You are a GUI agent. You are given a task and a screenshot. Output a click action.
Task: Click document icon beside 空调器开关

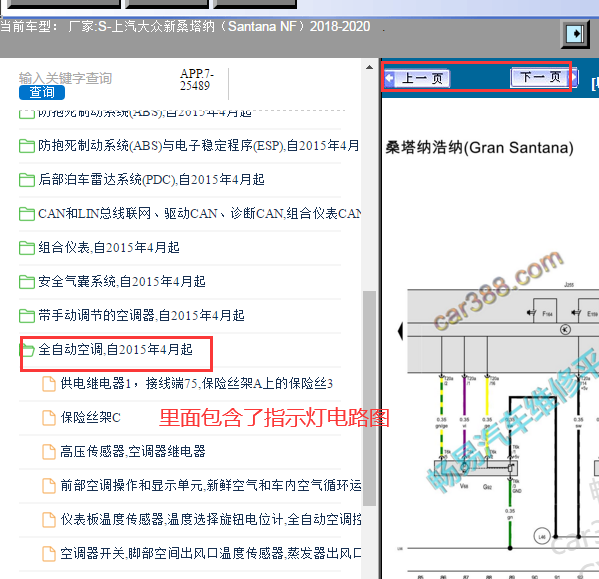(x=49, y=554)
